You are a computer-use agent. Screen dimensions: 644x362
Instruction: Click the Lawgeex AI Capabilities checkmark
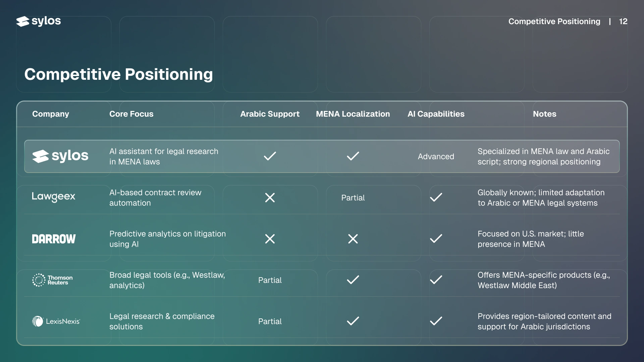[x=436, y=197]
